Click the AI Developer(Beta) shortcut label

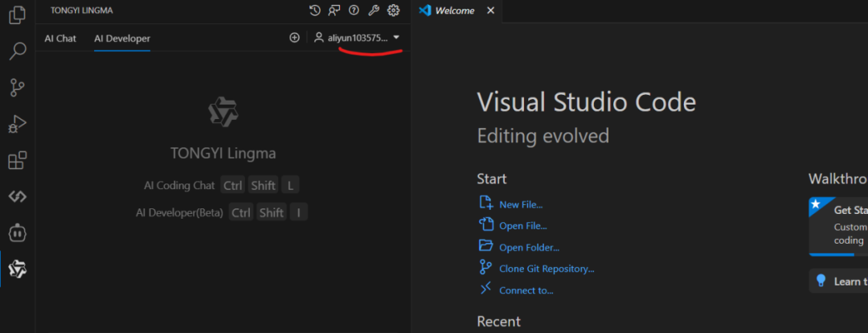coord(179,213)
